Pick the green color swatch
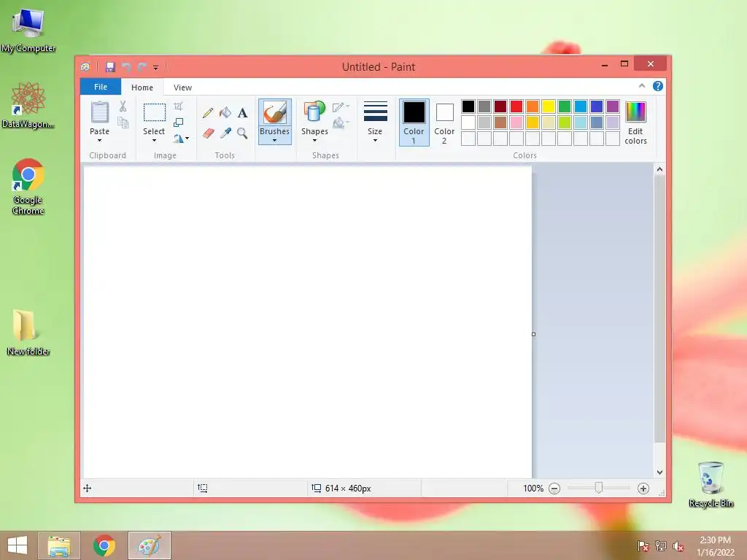 tap(565, 106)
